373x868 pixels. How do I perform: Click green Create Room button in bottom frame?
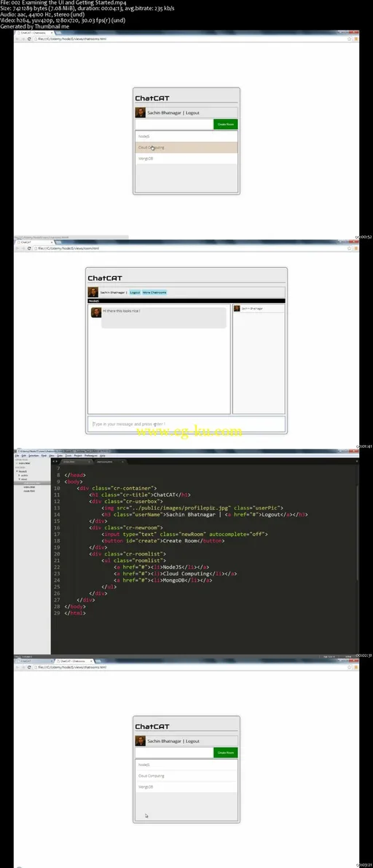(x=226, y=753)
